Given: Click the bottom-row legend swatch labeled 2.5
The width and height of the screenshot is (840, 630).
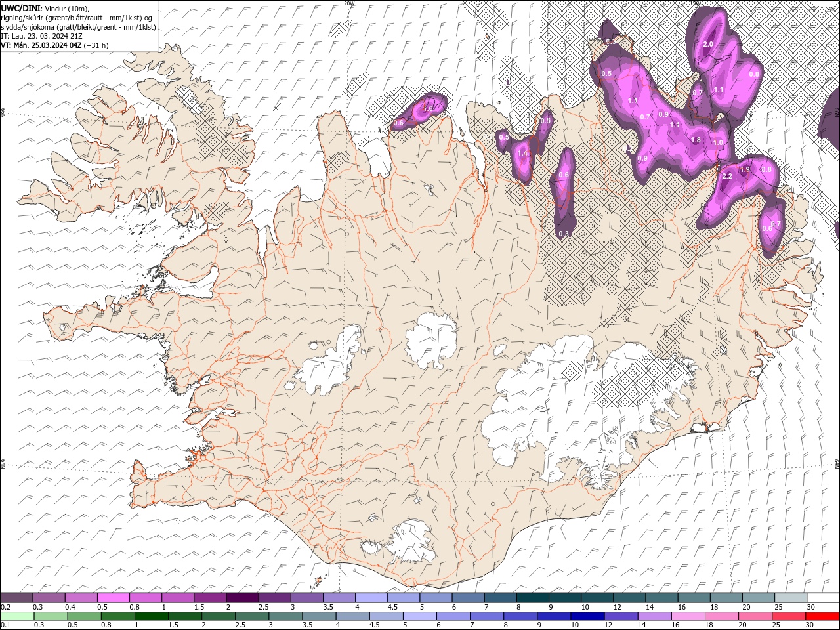Looking at the screenshot, I should tap(252, 616).
